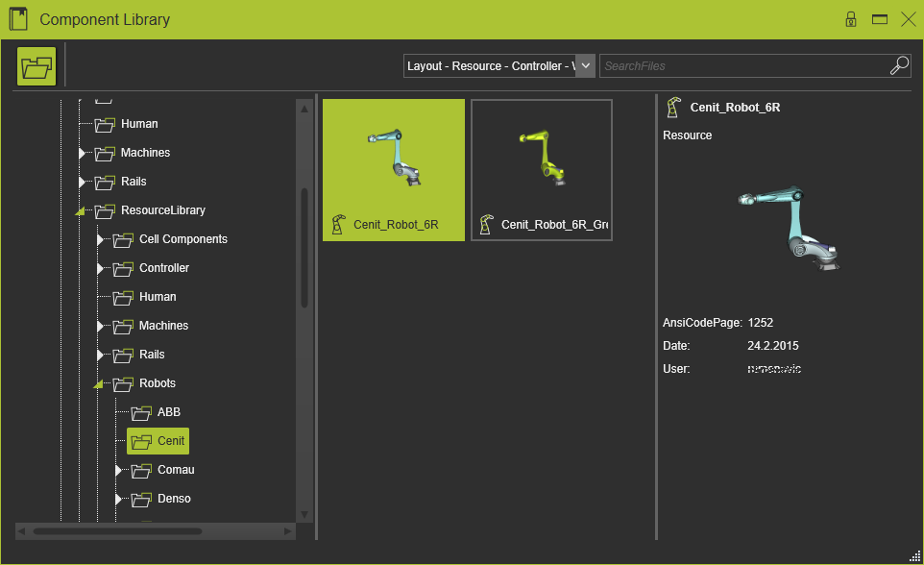Click the open folder icon below the title bar
Image resolution: width=924 pixels, height=565 pixels.
[x=36, y=65]
